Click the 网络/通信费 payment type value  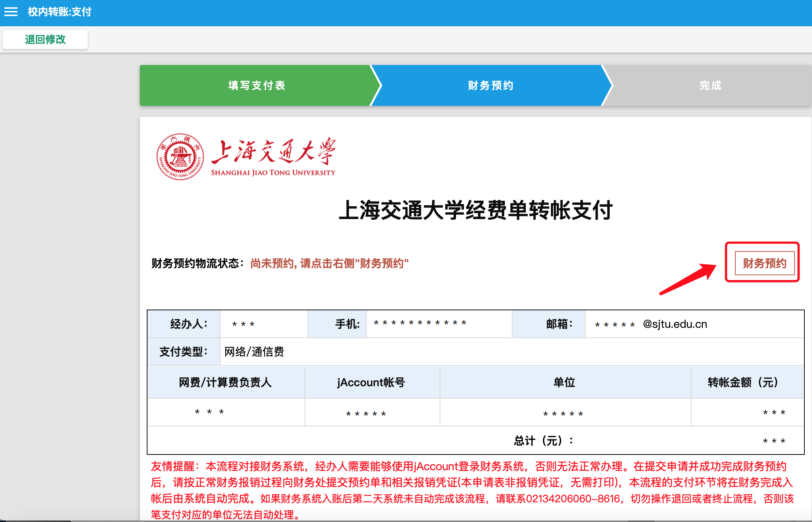point(254,352)
